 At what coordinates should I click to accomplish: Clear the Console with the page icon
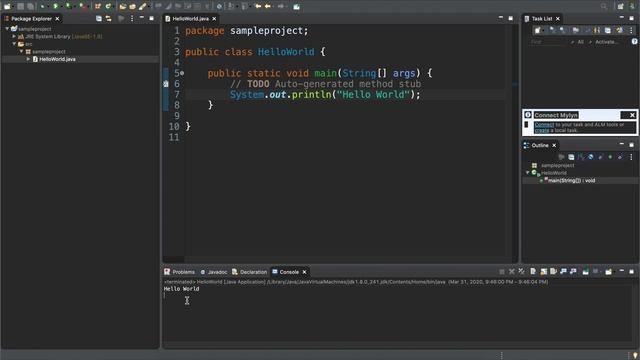click(533, 272)
